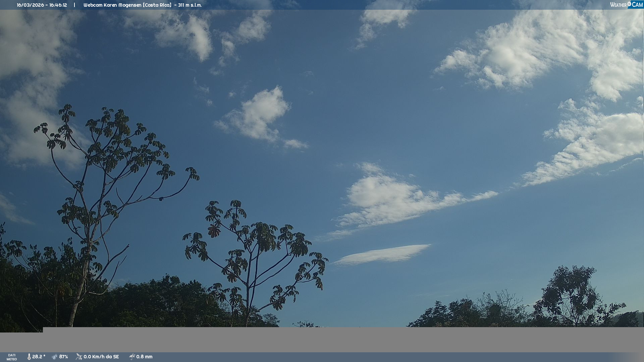Viewport: 644px width, 362px height.
Task: Click the small lens-shaped cloud near the horizon
Action: (382, 255)
